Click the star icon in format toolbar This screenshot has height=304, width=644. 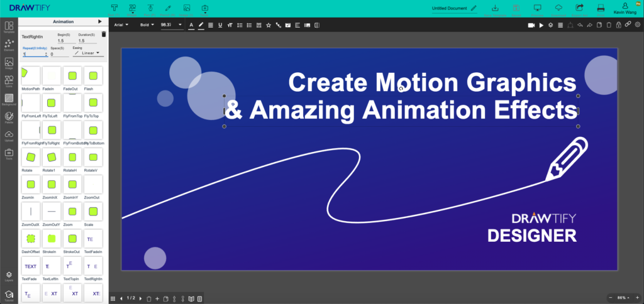point(268,25)
